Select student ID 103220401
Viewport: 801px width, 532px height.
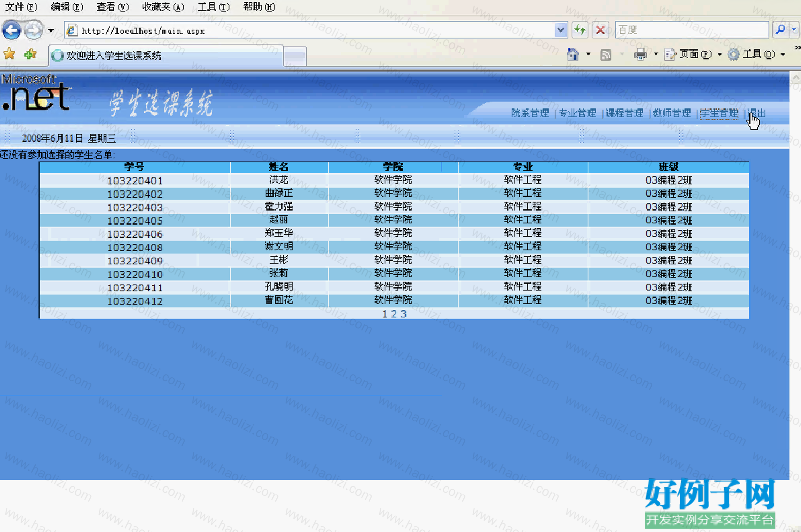(135, 181)
